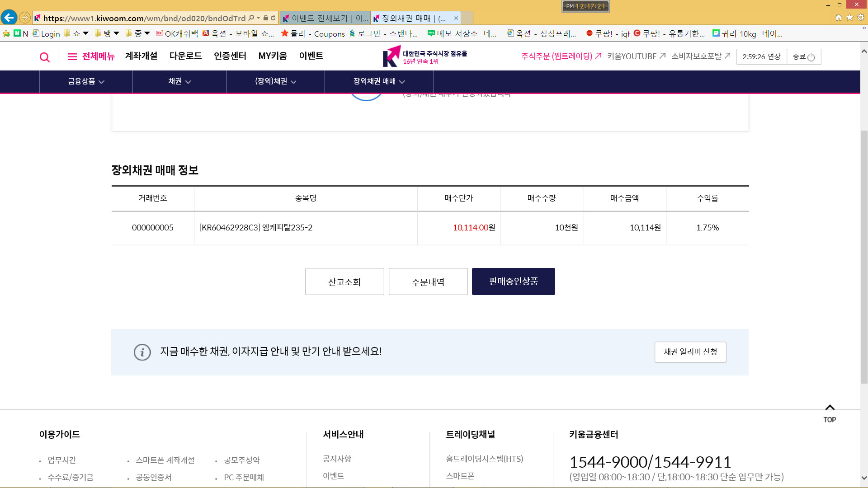Expand the 금융상품 dropdown menu
Viewport: 868px width, 488px height.
click(86, 81)
